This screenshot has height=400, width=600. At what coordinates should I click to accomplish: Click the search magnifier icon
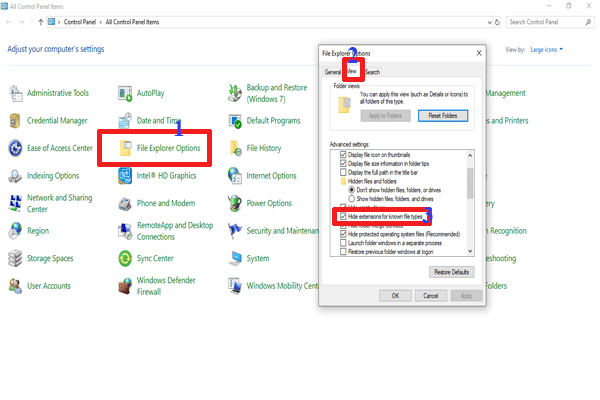(x=588, y=22)
